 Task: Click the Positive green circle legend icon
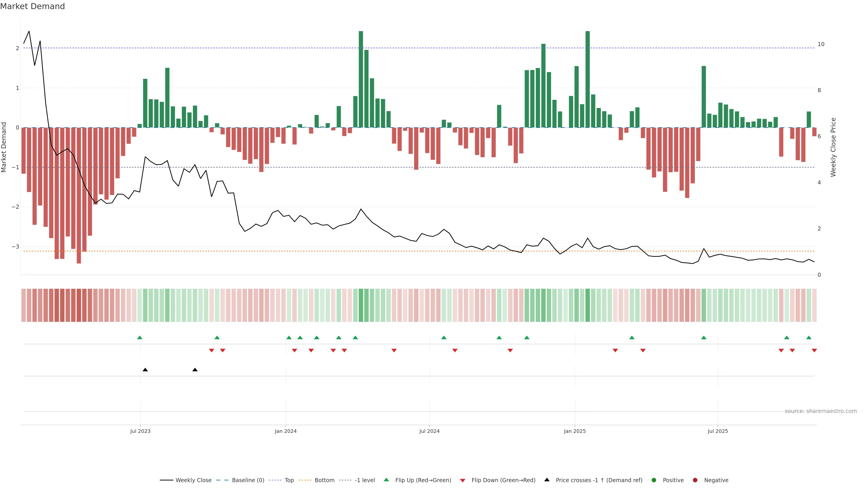pos(654,480)
